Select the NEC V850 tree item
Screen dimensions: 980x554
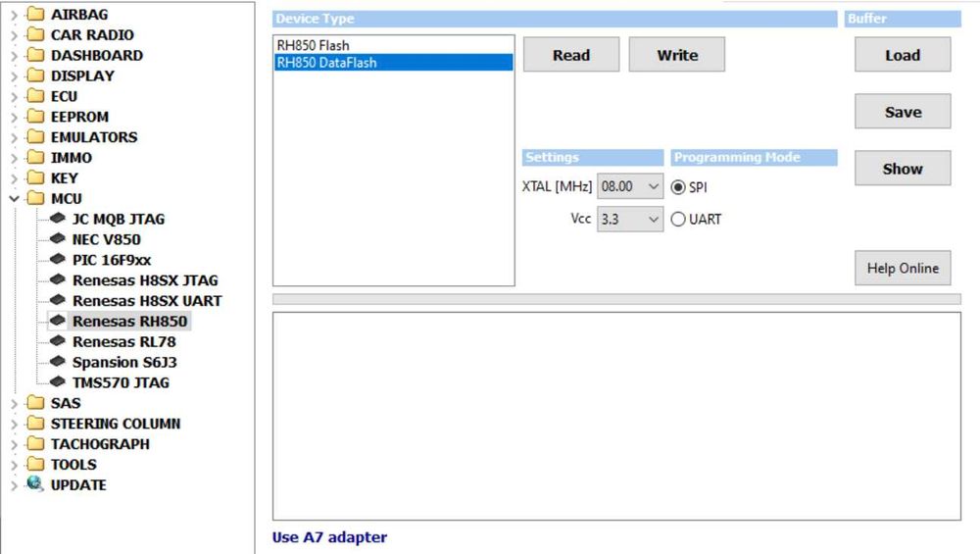pyautogui.click(x=106, y=239)
